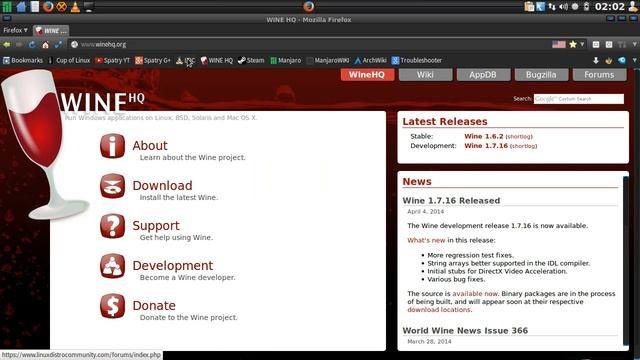The height and width of the screenshot is (360, 640).
Task: Launch VLC media player cone icon
Action: (75, 7)
